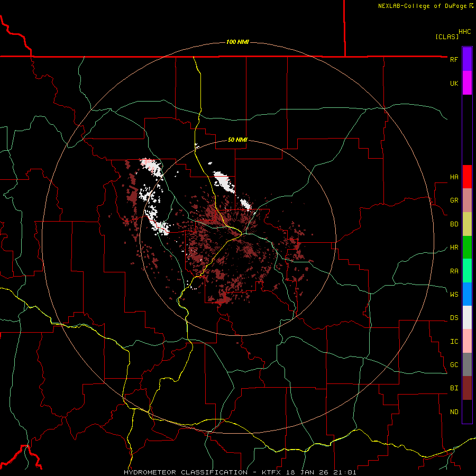
Task: Click the pink IC legend color swatch
Action: coord(467,341)
